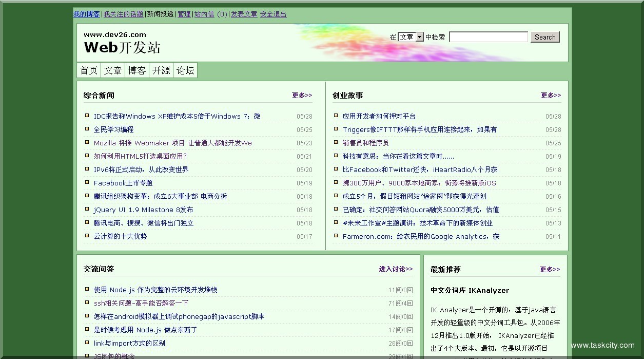Open the Facebook上市专题 article
Image resolution: width=644 pixels, height=359 pixels.
click(x=122, y=183)
